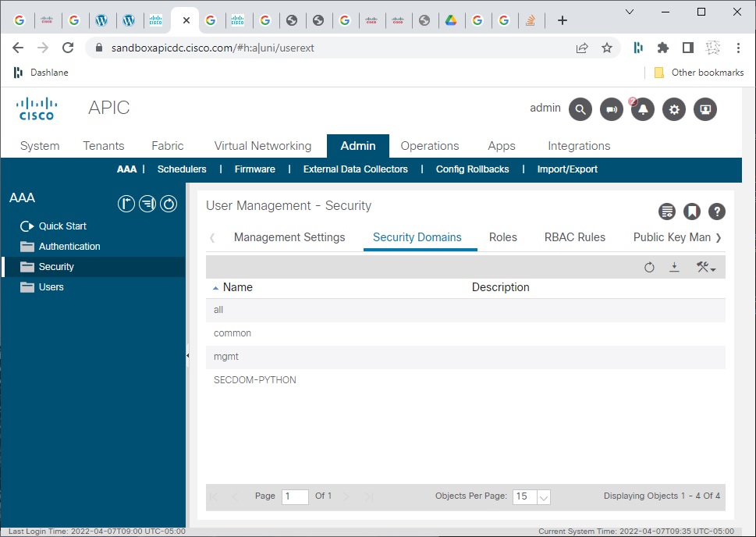The image size is (756, 537).
Task: Open the Extensions puzzle icon
Action: point(663,48)
